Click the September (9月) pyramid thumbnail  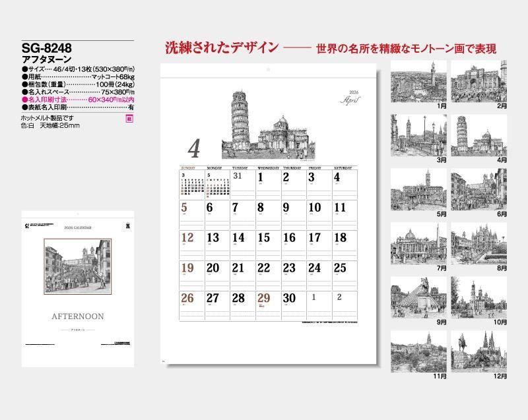[418, 297]
